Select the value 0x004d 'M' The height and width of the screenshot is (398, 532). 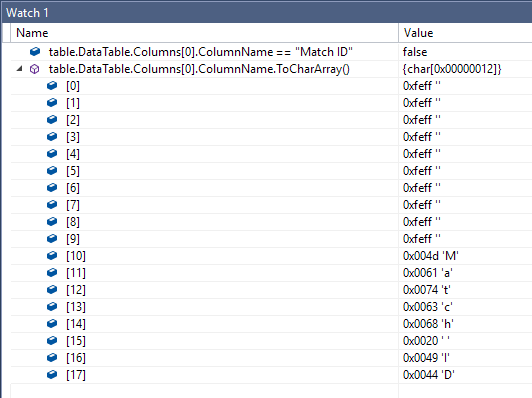pos(431,256)
